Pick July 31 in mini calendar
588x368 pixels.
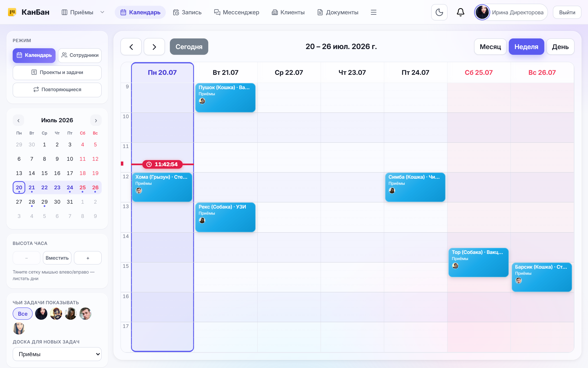(70, 202)
